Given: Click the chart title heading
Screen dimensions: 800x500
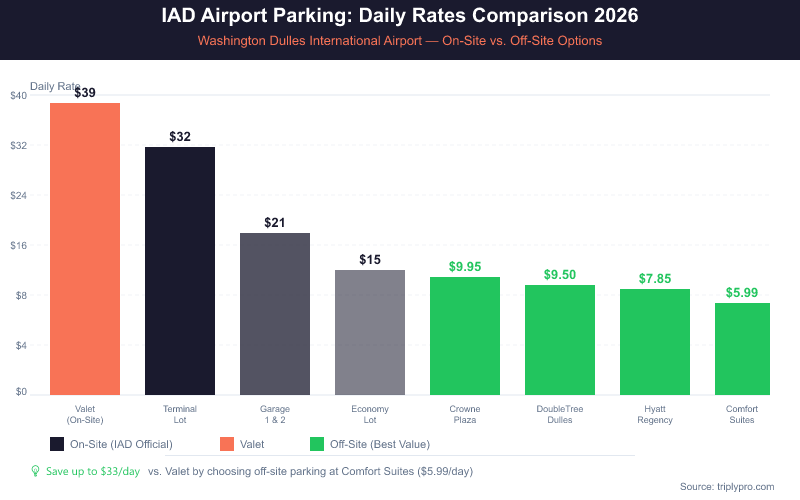Looking at the screenshot, I should tap(400, 17).
